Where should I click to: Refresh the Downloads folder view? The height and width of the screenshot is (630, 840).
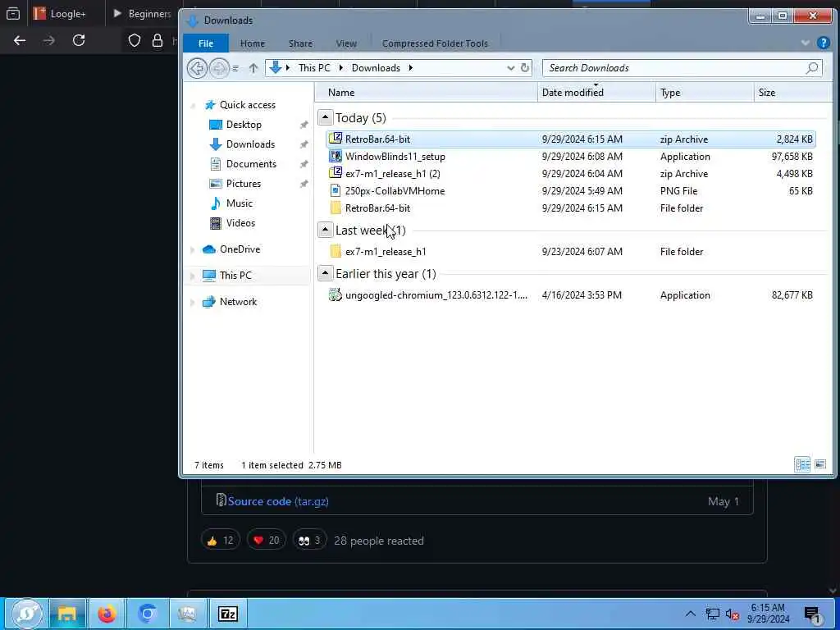point(525,68)
